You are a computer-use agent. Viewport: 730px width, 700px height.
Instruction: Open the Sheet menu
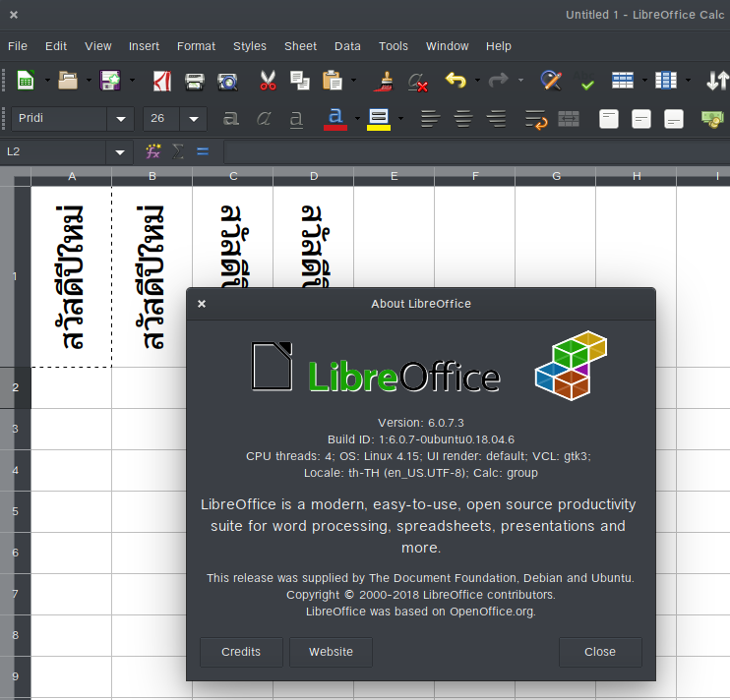[300, 46]
